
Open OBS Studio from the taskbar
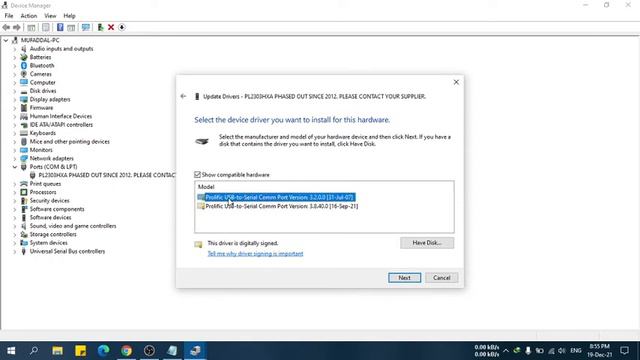(x=149, y=351)
